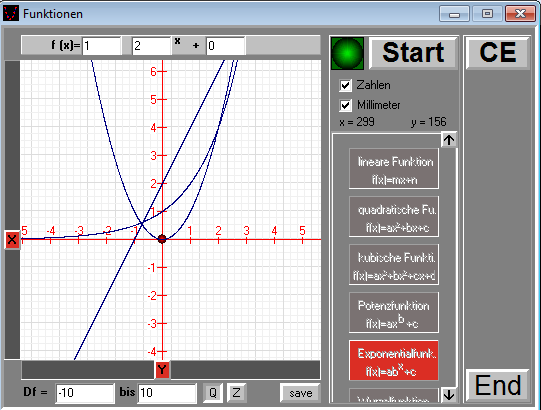Viewport: 541px width, 410px height.
Task: Click the Z button below the graph
Action: [236, 393]
